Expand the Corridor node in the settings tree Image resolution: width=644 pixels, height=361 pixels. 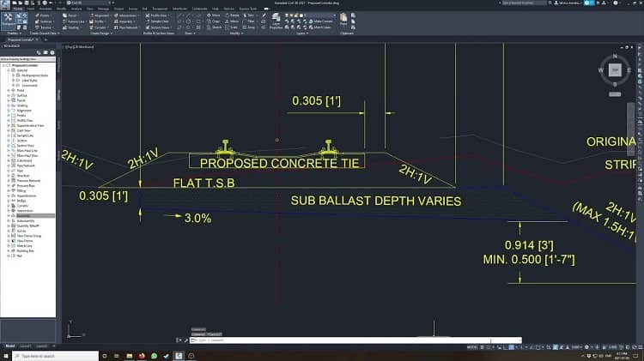(9, 206)
